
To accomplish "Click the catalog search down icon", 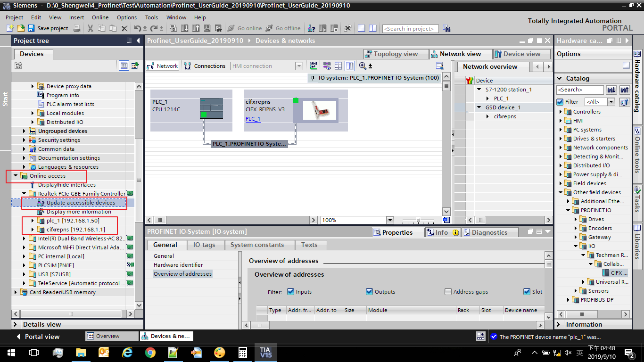I will (611, 90).
